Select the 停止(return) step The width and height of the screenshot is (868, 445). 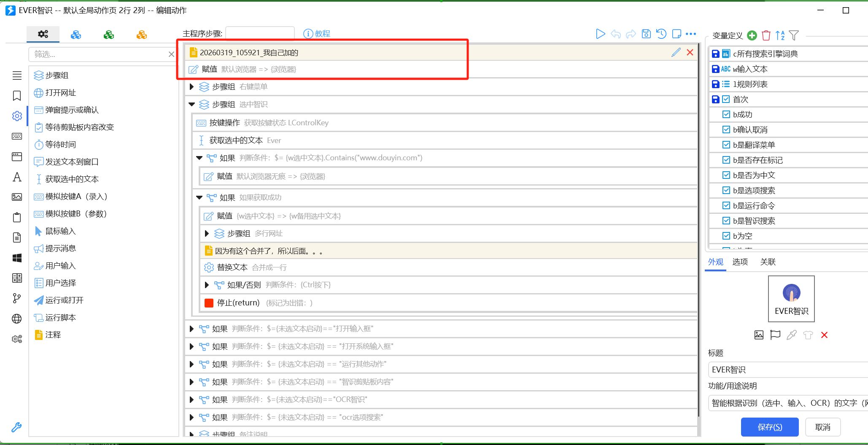[448, 302]
